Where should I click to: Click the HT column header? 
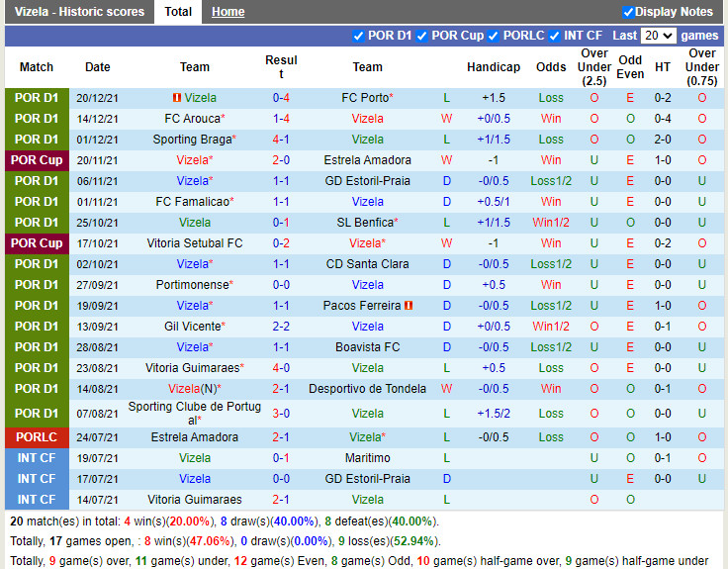663,67
